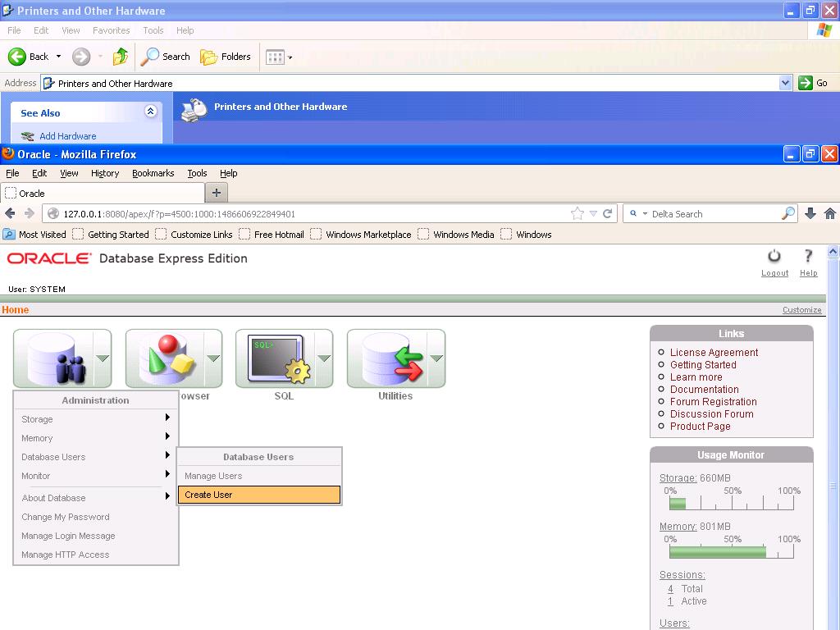Select Manage Users menu item
The image size is (840, 630).
[259, 476]
